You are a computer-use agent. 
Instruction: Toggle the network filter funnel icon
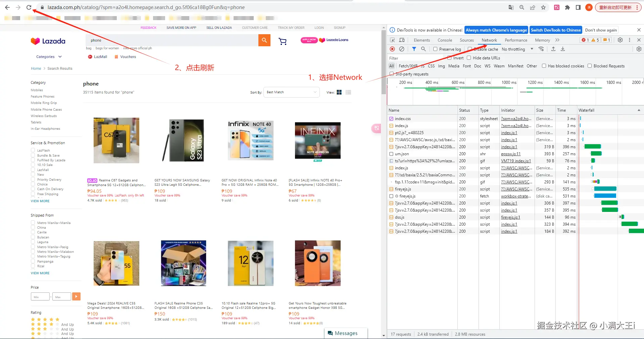point(414,49)
